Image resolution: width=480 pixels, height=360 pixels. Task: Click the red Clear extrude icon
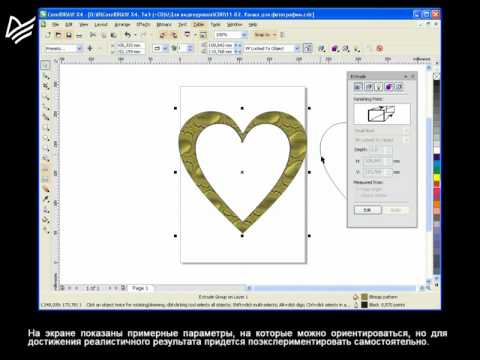pyautogui.click(x=379, y=49)
